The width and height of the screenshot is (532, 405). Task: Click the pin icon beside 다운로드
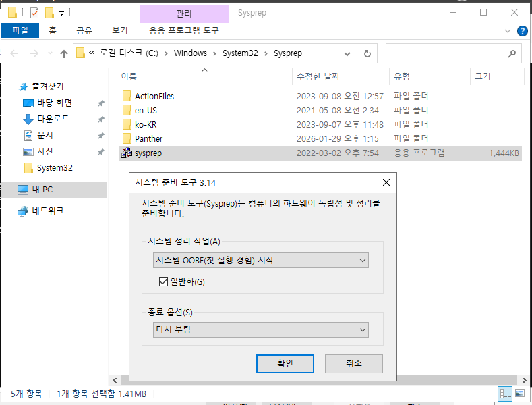pyautogui.click(x=100, y=119)
